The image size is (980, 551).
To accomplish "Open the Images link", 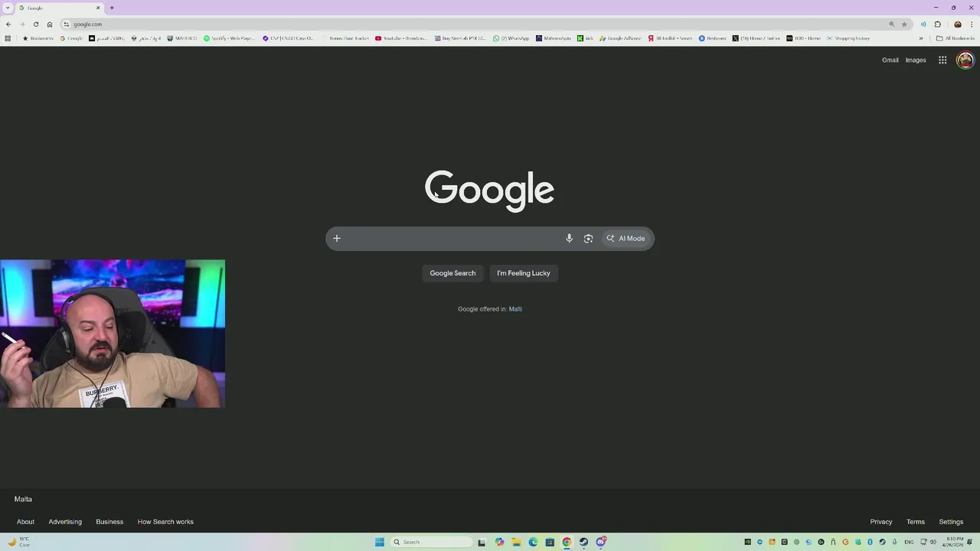I will coord(916,60).
